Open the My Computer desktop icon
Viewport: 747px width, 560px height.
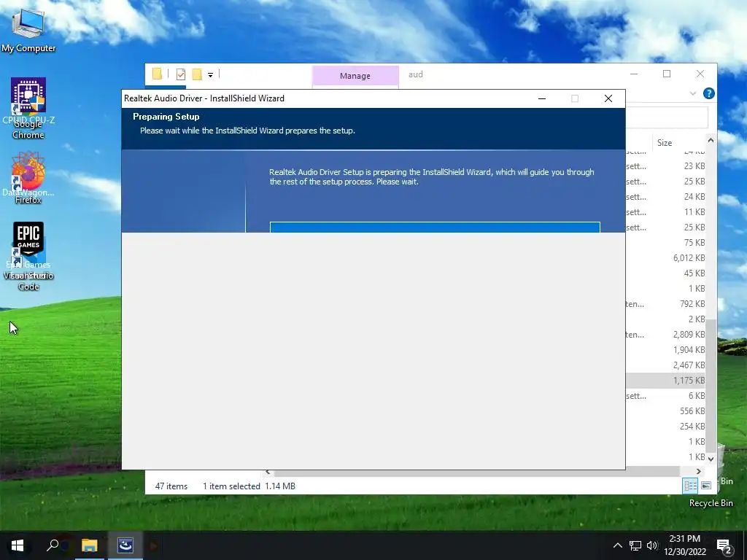pyautogui.click(x=28, y=29)
